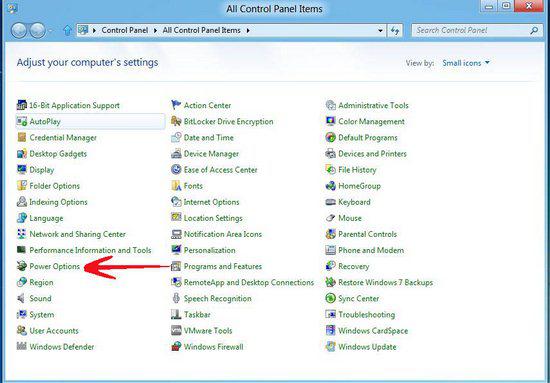Click the Date and Time clock icon
The width and height of the screenshot is (550, 383).
[x=176, y=137]
